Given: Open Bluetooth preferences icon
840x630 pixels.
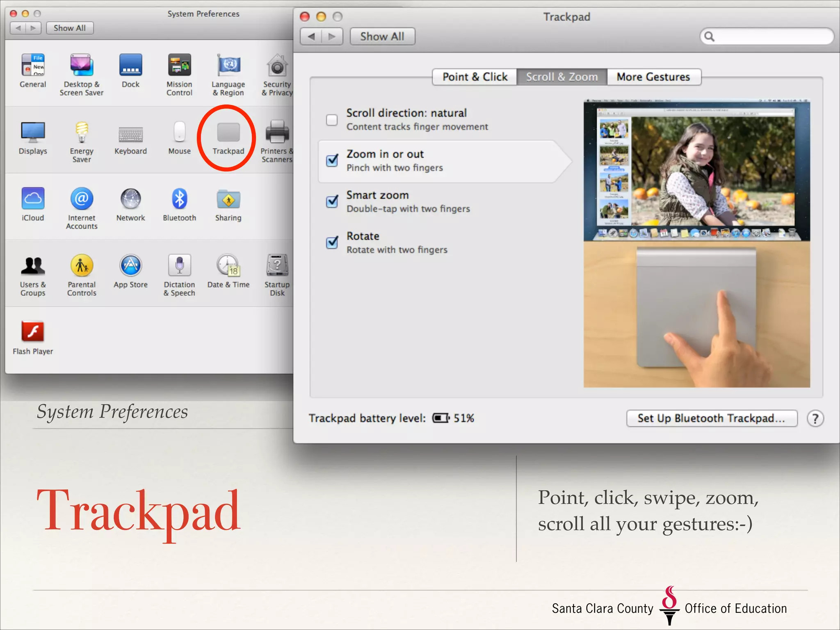Looking at the screenshot, I should [179, 199].
